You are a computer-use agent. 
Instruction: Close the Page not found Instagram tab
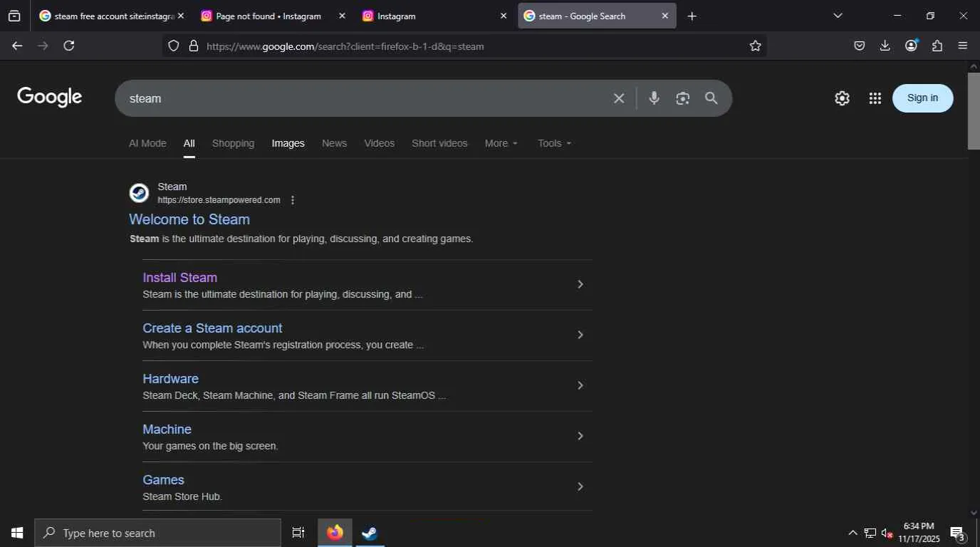(342, 16)
